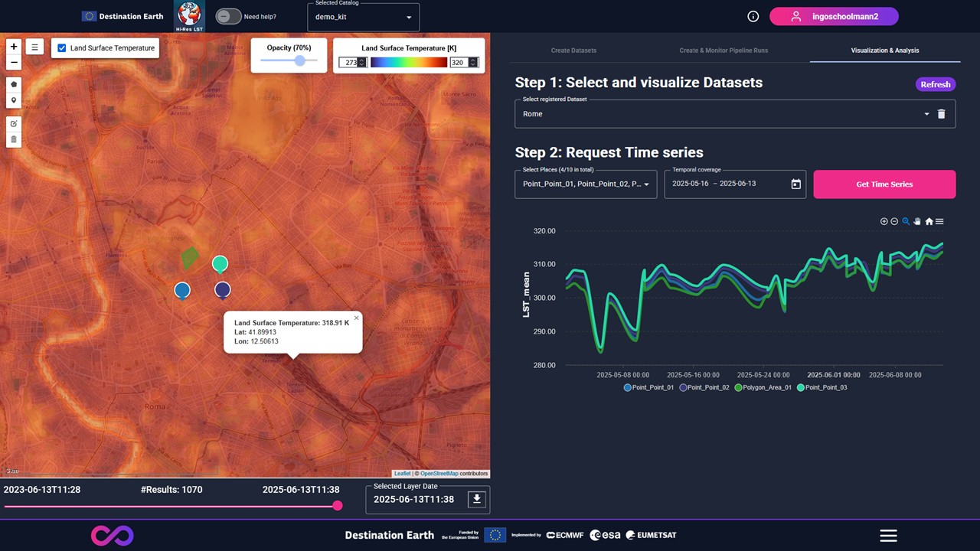This screenshot has height=551, width=980.
Task: Click the map zoom in plus button
Action: pos(14,47)
